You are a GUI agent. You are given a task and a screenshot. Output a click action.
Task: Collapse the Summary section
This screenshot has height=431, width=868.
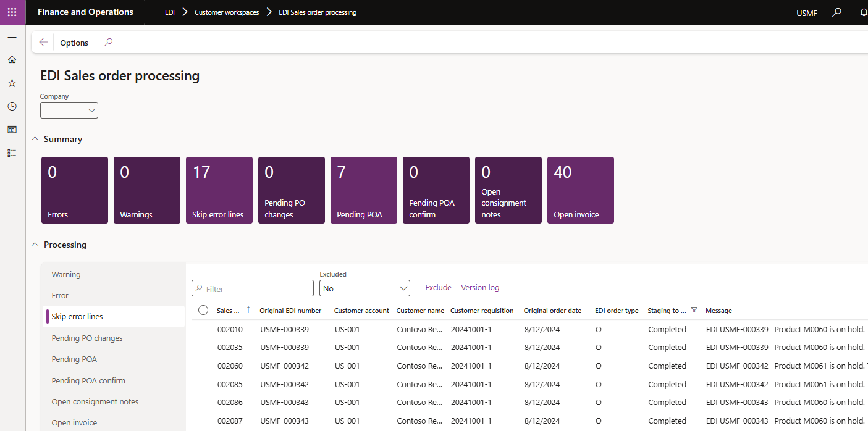(x=35, y=140)
